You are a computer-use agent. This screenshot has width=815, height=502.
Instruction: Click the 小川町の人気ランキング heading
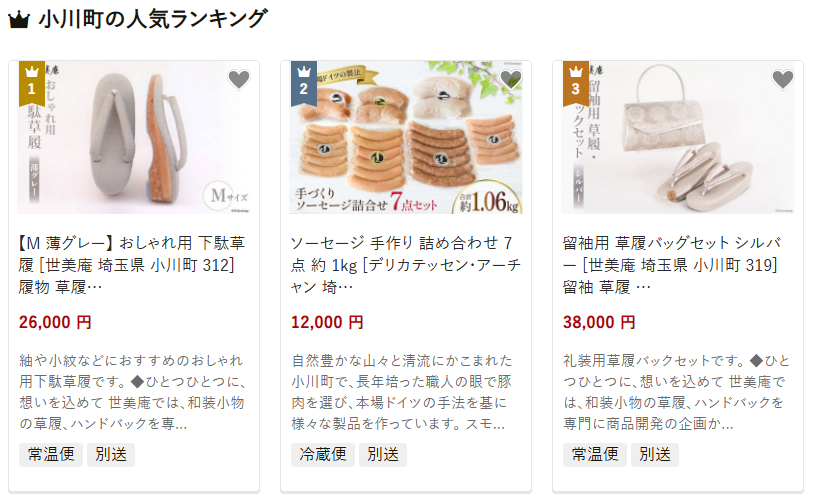click(153, 20)
